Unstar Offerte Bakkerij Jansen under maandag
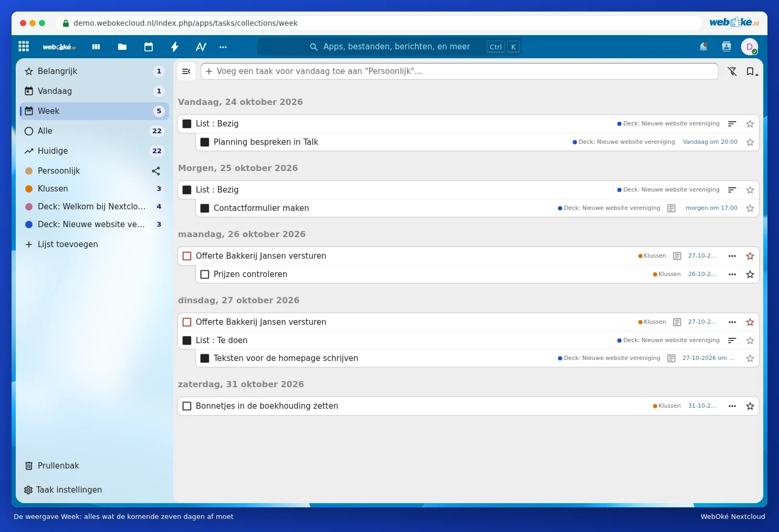Image resolution: width=779 pixels, height=532 pixels. coord(750,256)
